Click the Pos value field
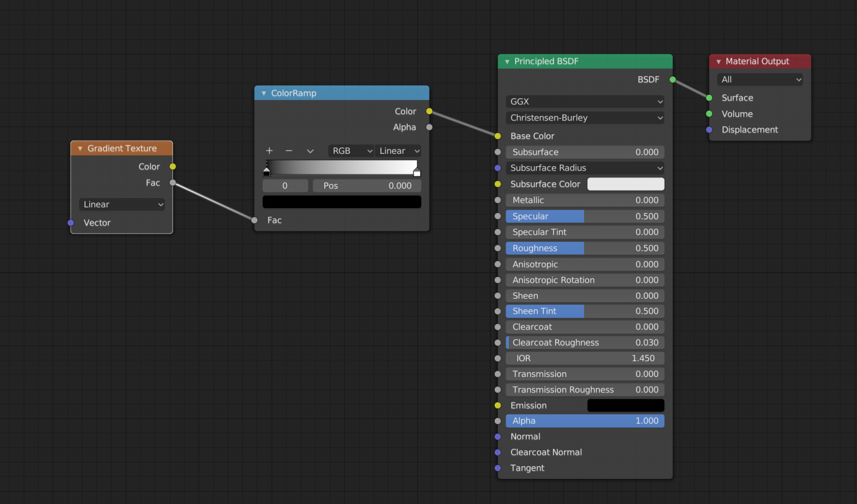 click(367, 186)
